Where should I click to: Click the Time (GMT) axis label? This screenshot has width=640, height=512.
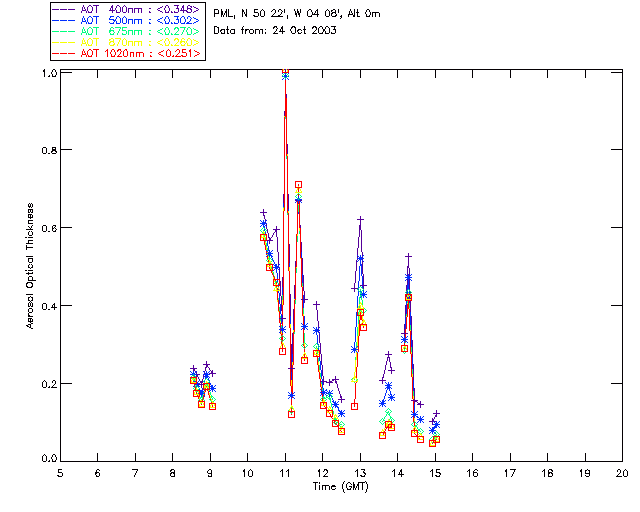(340, 487)
